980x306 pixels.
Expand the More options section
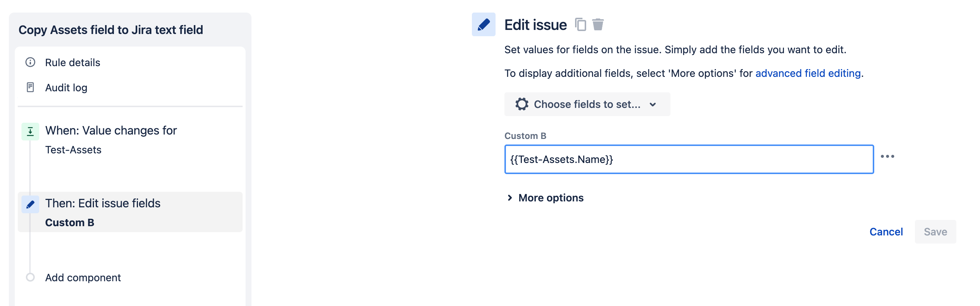[551, 198]
